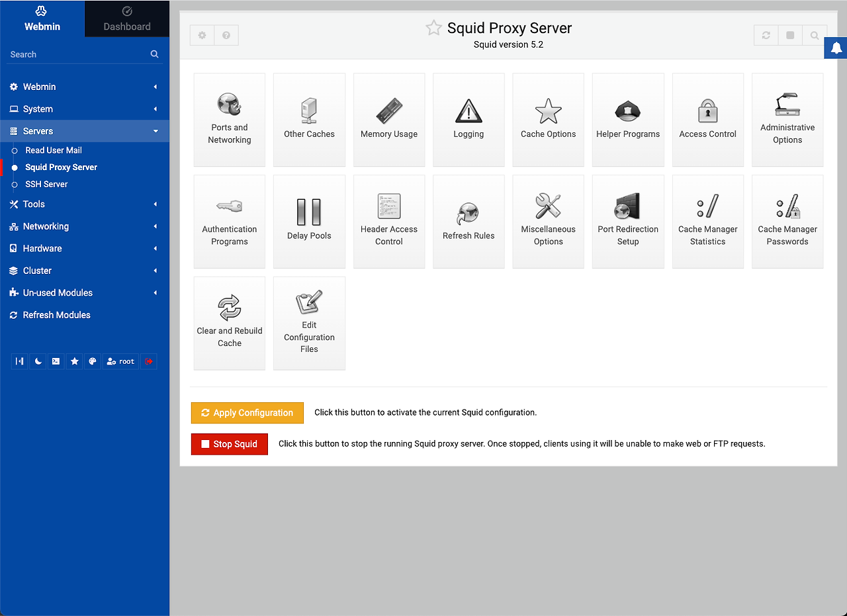Expand the Networking category
The height and width of the screenshot is (616, 847).
[x=85, y=226]
